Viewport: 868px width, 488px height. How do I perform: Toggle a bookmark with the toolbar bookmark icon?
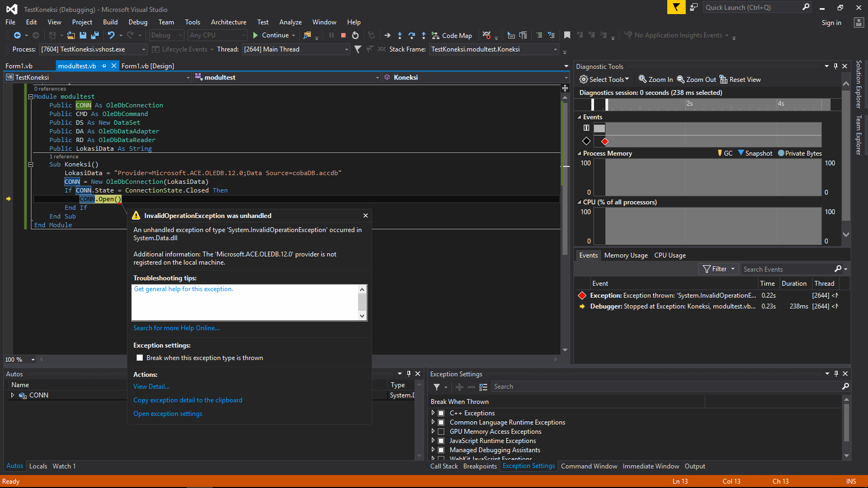(567, 35)
